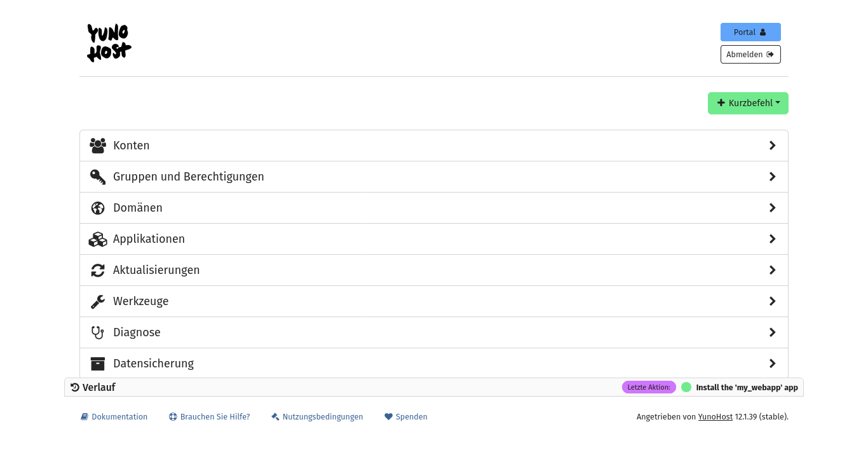The width and height of the screenshot is (868, 457).
Task: Click the Konten users group icon
Action: click(98, 146)
